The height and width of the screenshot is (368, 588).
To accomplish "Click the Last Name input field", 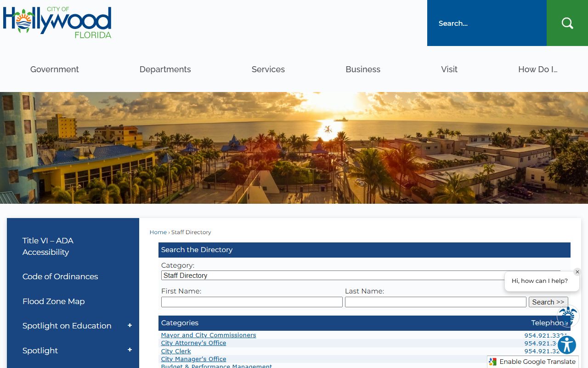I will [x=435, y=302].
